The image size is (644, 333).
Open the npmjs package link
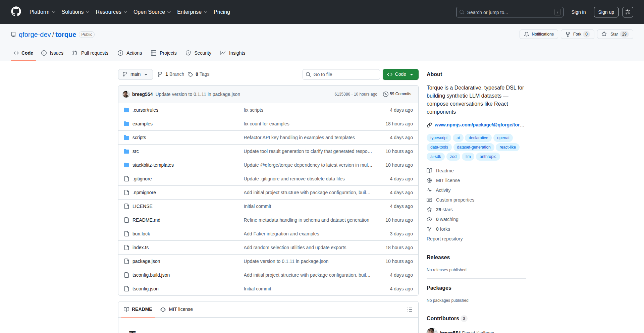479,125
